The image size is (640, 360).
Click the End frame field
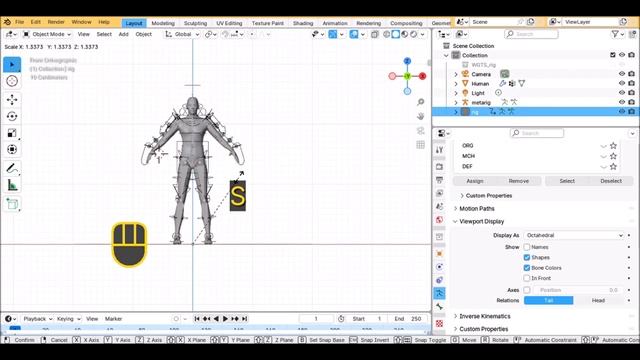tap(408, 319)
